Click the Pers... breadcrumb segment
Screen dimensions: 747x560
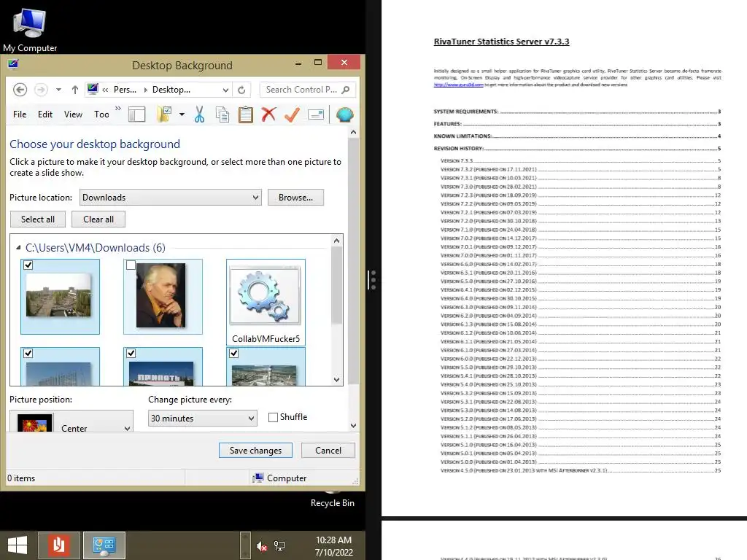click(125, 90)
